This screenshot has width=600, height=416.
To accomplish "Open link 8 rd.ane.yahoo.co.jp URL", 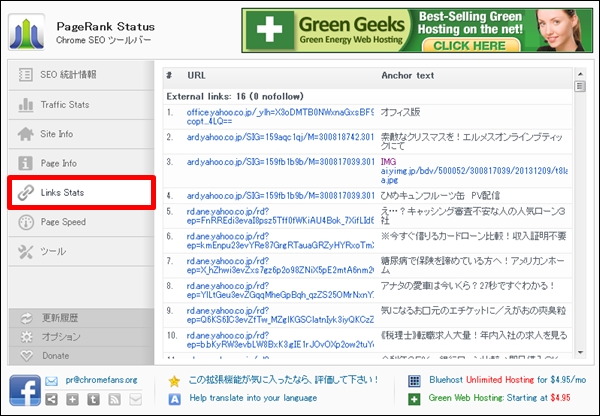I will (x=280, y=290).
